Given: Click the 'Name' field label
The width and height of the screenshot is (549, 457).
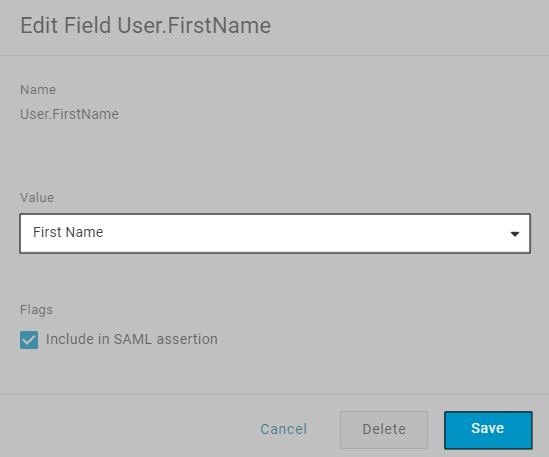Looking at the screenshot, I should pyautogui.click(x=38, y=90).
